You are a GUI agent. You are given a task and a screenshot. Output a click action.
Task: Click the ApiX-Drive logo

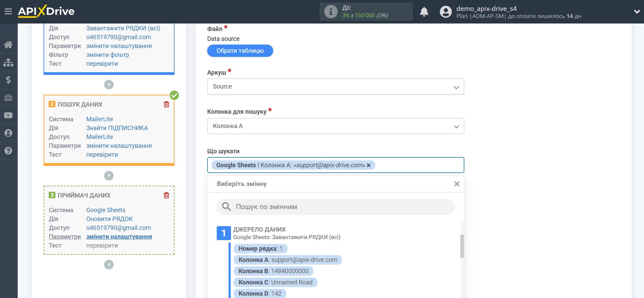click(x=46, y=11)
